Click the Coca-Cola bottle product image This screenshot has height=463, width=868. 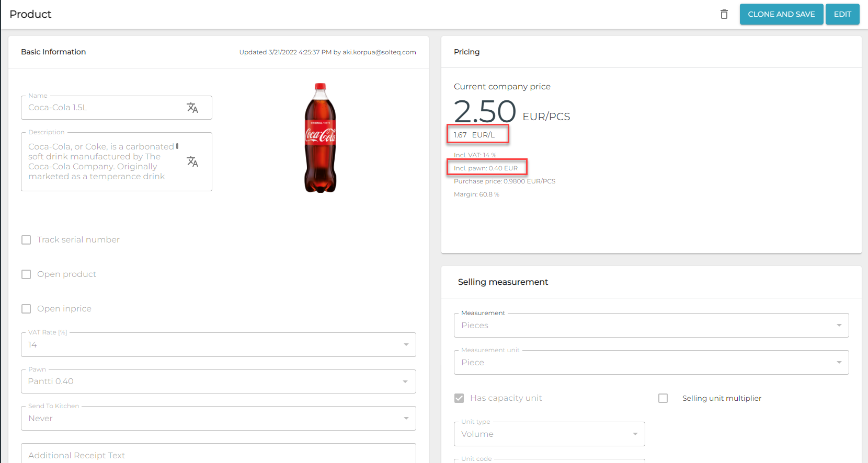pyautogui.click(x=320, y=138)
